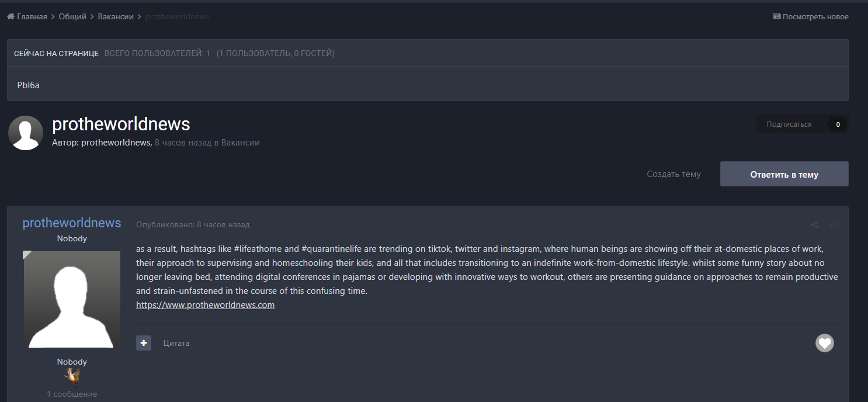Click the small round author avatar beside title
This screenshot has width=868, height=402.
[26, 133]
